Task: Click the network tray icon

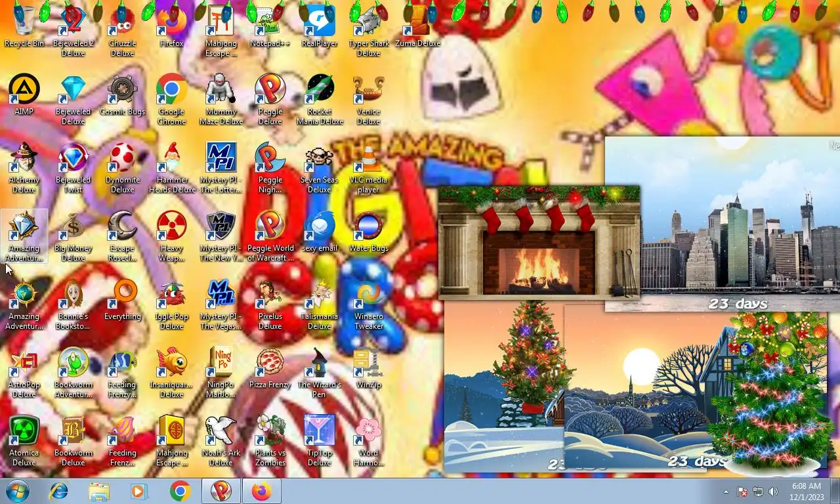Action: click(x=757, y=492)
